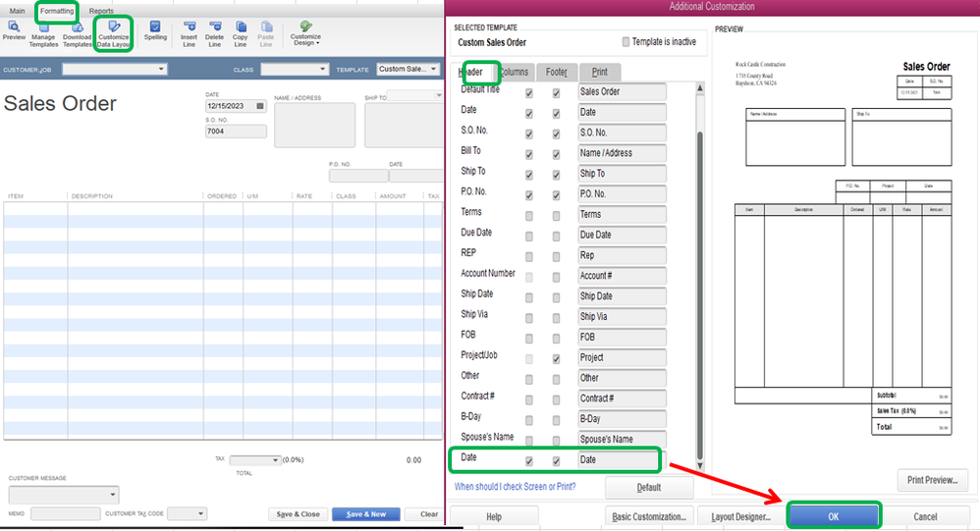Toggle the Template is inactive checkbox
Viewport: 980px width, 531px height.
626,42
